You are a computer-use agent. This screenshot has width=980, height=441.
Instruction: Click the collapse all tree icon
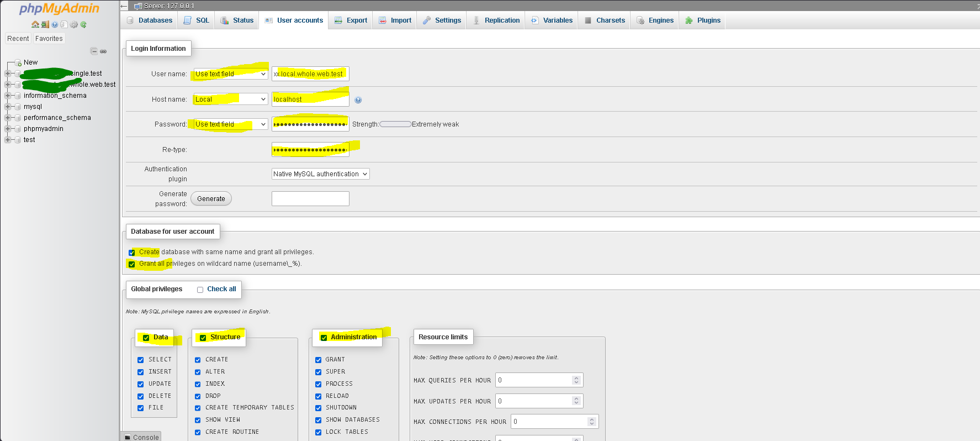(94, 51)
